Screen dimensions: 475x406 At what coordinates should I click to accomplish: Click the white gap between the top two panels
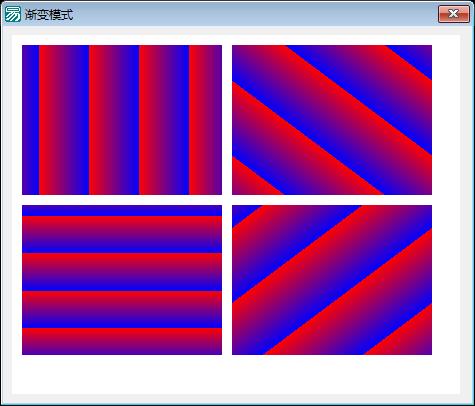pyautogui.click(x=227, y=120)
